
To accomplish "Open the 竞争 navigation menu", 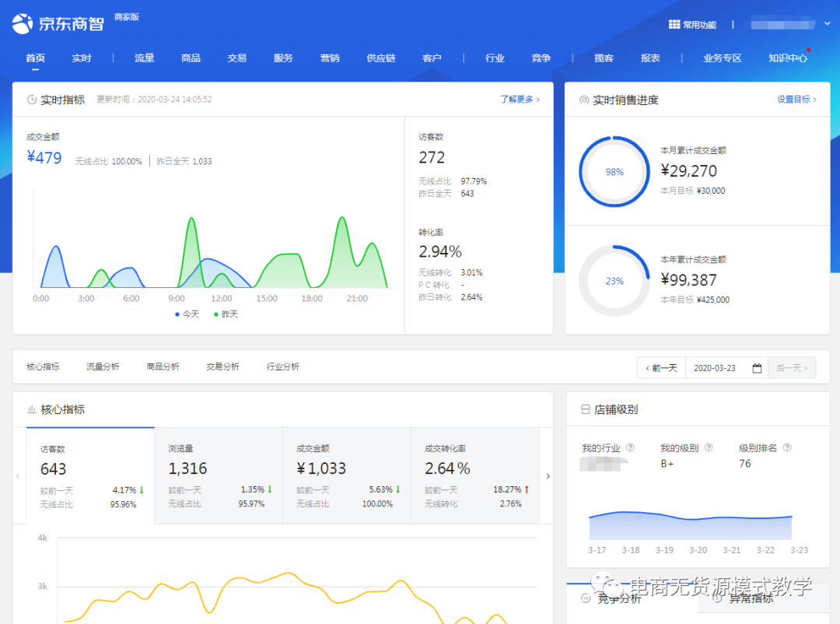I will click(x=541, y=58).
